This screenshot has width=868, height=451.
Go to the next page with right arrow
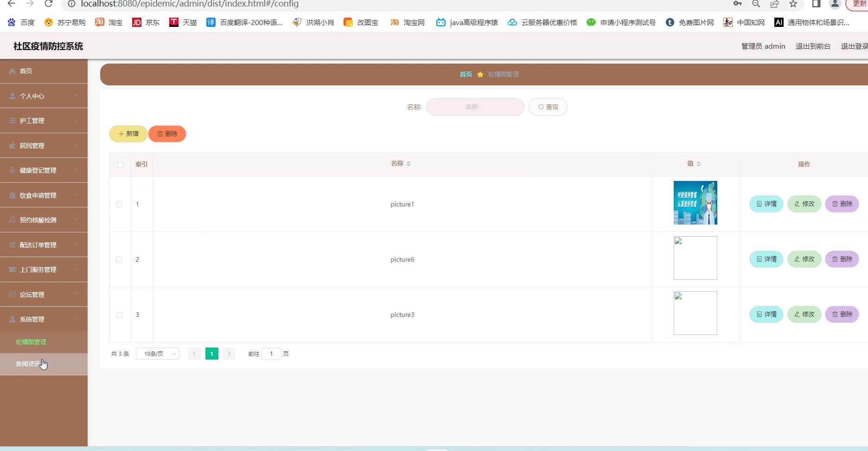(229, 354)
